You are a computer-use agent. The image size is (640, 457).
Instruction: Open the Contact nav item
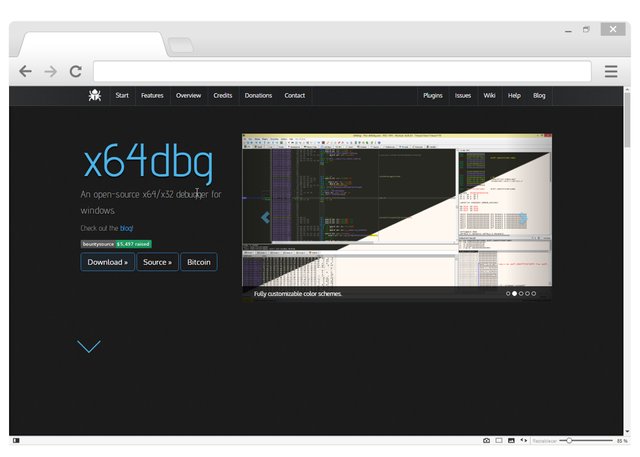click(295, 95)
